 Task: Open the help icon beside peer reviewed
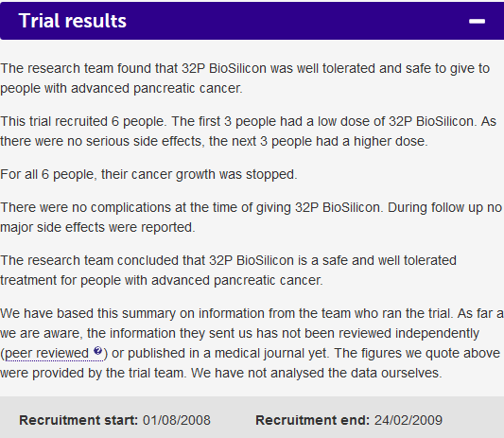pos(97,351)
